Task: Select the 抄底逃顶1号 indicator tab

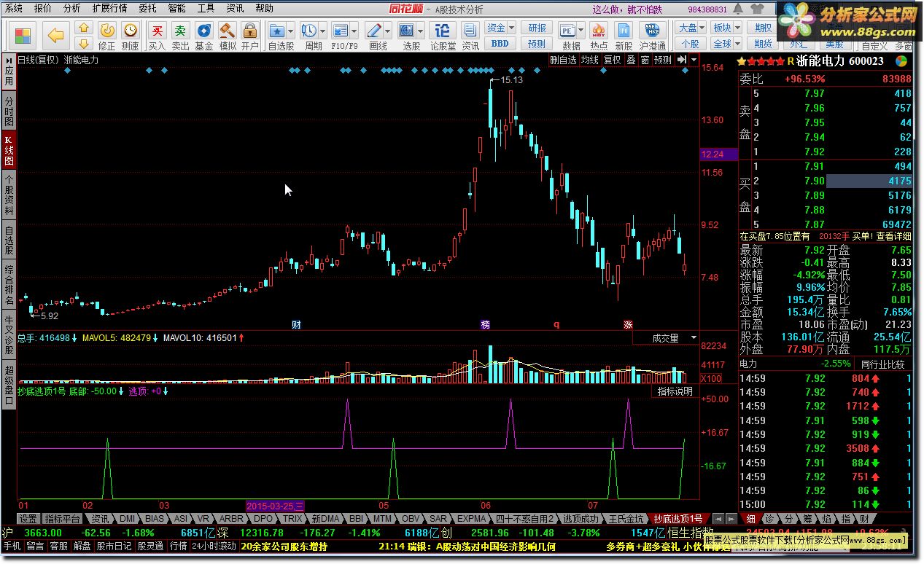Action: (x=678, y=519)
